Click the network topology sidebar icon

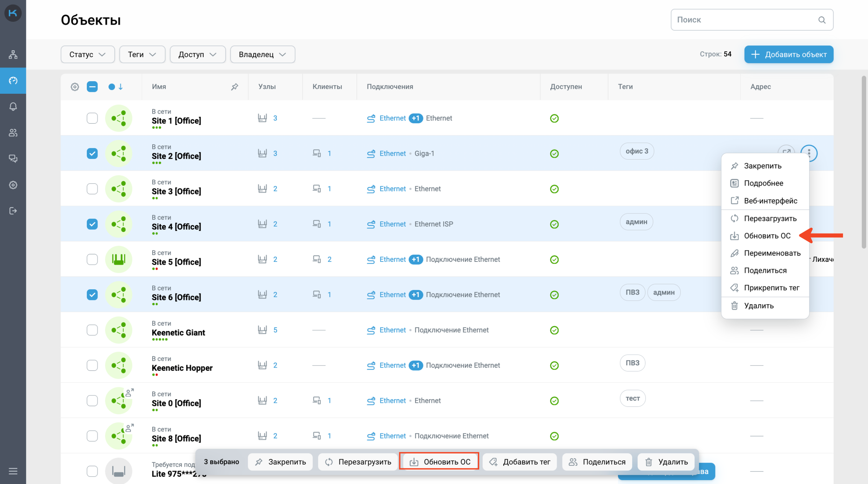coord(13,55)
